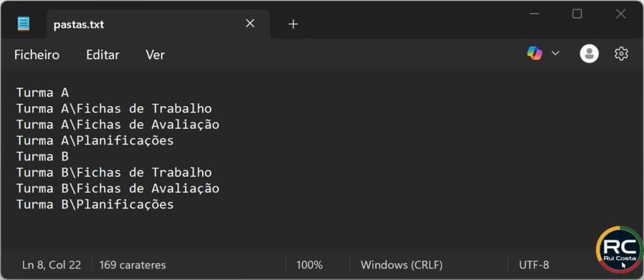This screenshot has width=644, height=280.
Task: Place cursor on the Turma B\Planificações line
Action: click(x=95, y=205)
